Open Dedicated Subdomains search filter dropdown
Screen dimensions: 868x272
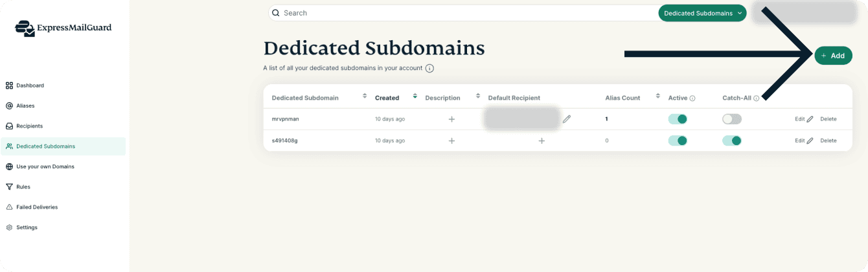click(x=702, y=13)
